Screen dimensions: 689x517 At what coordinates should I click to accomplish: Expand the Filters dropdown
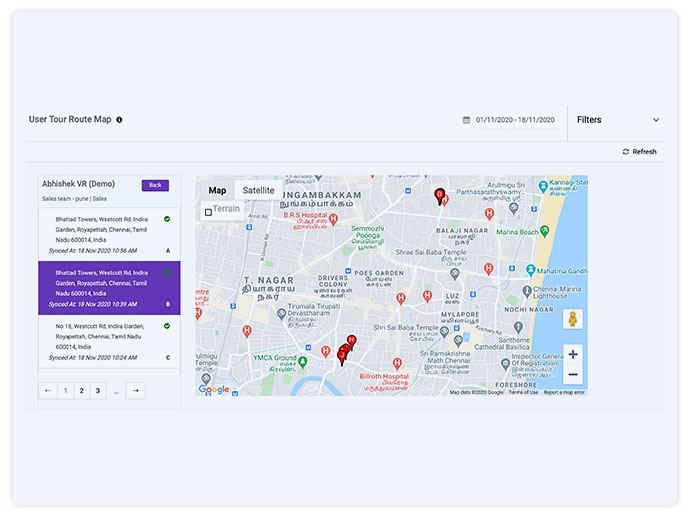pyautogui.click(x=617, y=119)
